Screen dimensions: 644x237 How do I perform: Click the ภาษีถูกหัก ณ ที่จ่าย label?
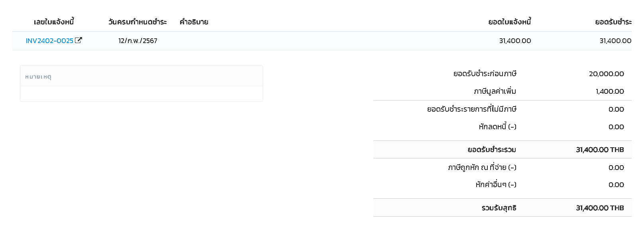pos(482,167)
